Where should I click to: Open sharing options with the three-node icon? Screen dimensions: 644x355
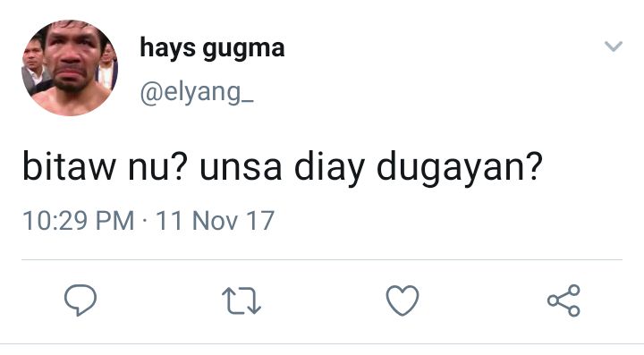tap(563, 300)
